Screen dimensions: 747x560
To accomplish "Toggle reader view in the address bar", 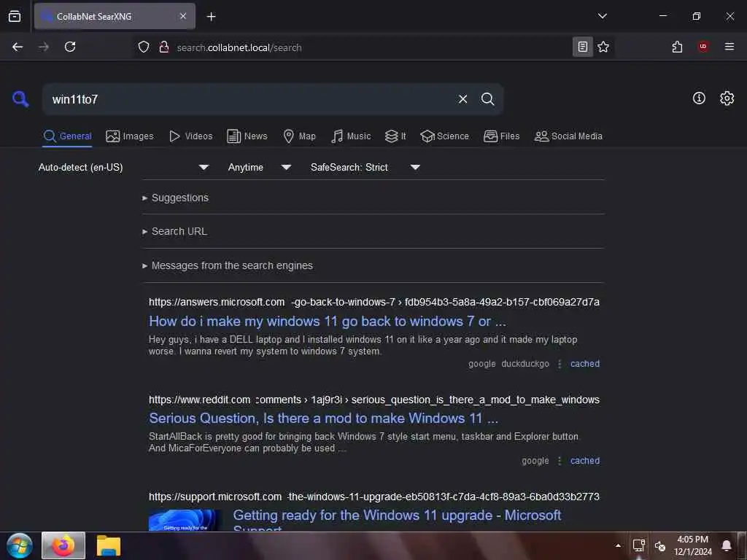I will click(583, 47).
